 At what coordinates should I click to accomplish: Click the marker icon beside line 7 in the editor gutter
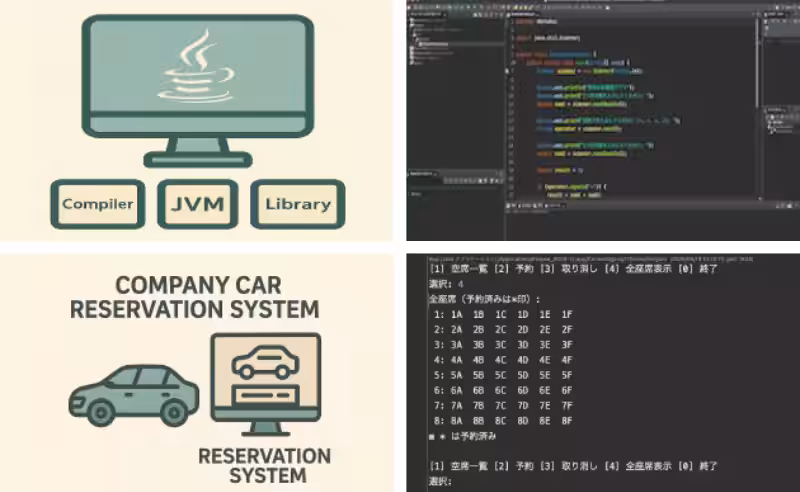507,71
